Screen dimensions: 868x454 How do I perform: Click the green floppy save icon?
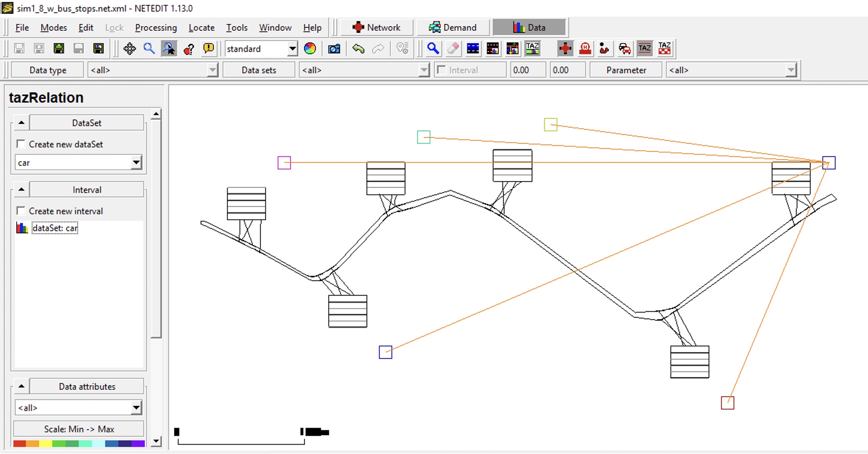59,48
